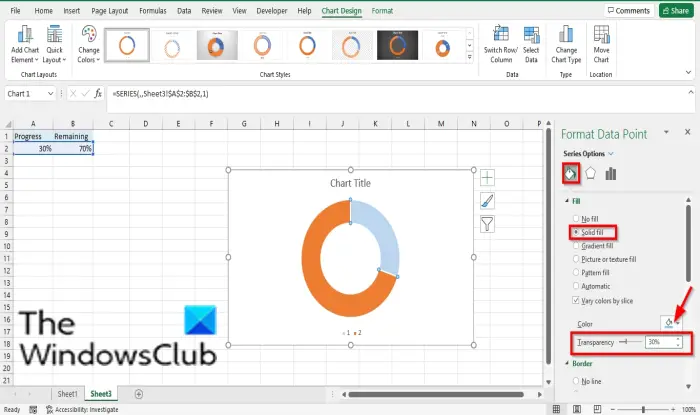Click Move Chart button

tap(601, 45)
